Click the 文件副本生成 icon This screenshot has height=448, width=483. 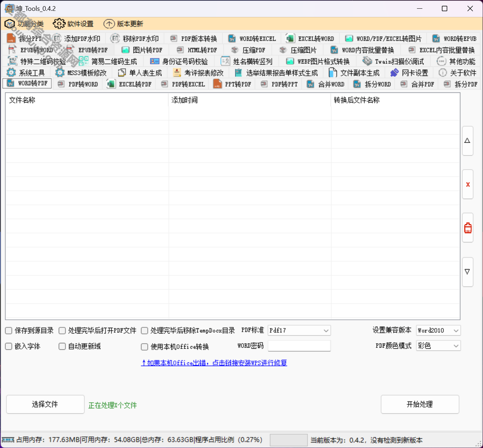pos(333,73)
